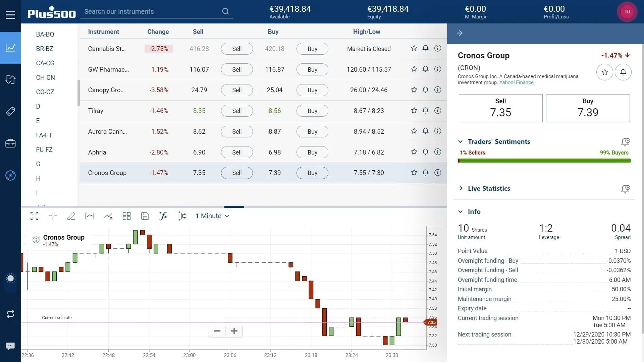Zoom in the chart with plus

[x=234, y=331]
